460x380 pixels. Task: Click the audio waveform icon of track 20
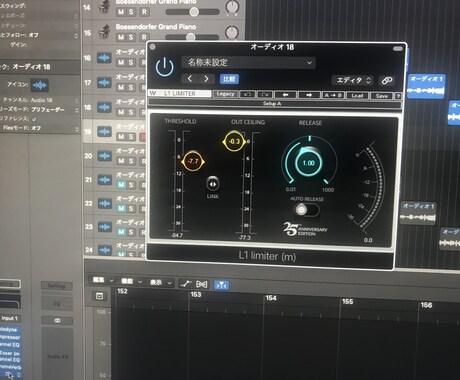[104, 156]
